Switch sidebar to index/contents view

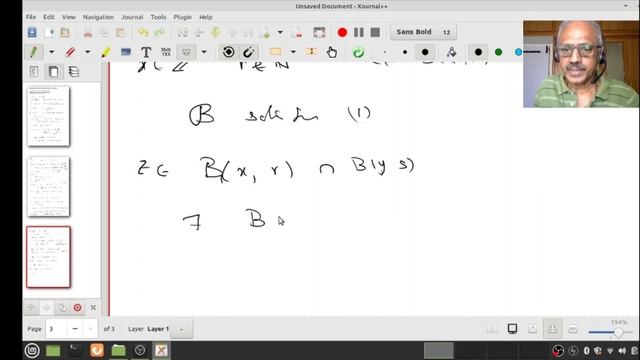34,72
